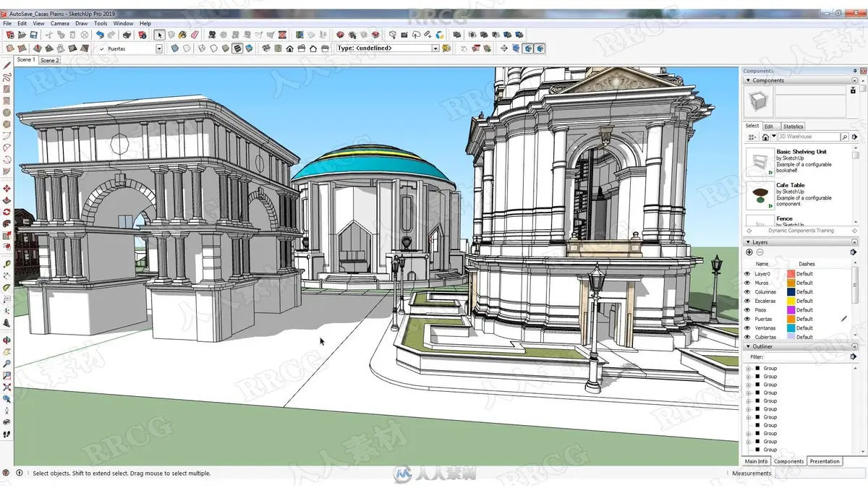
Task: Select the Rotate tool in left toolbar
Action: pyautogui.click(x=7, y=211)
